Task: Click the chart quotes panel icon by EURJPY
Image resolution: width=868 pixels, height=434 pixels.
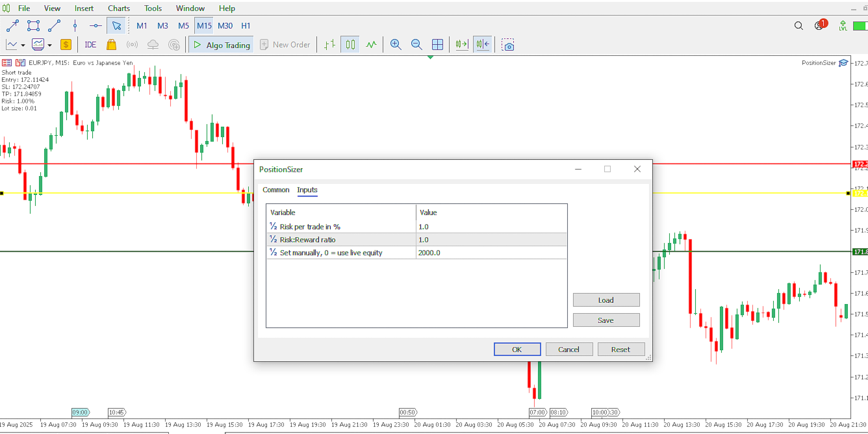Action: click(x=6, y=63)
